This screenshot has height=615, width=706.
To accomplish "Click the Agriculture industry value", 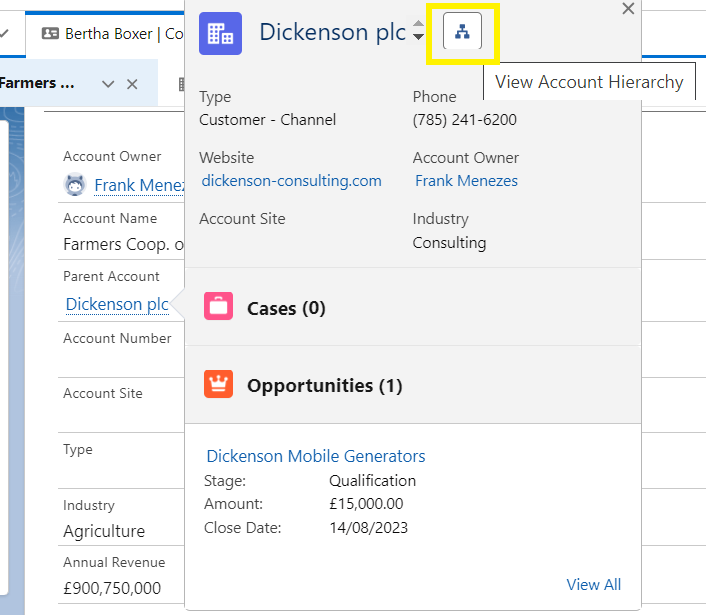I will [104, 531].
